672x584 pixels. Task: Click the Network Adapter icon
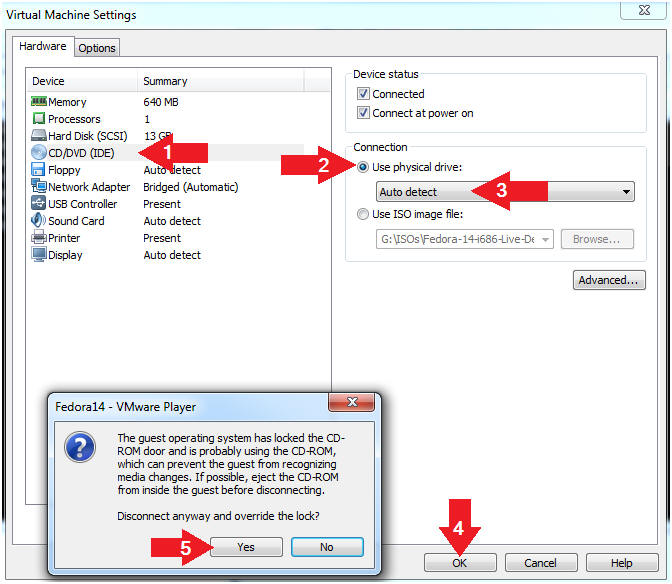[39, 186]
